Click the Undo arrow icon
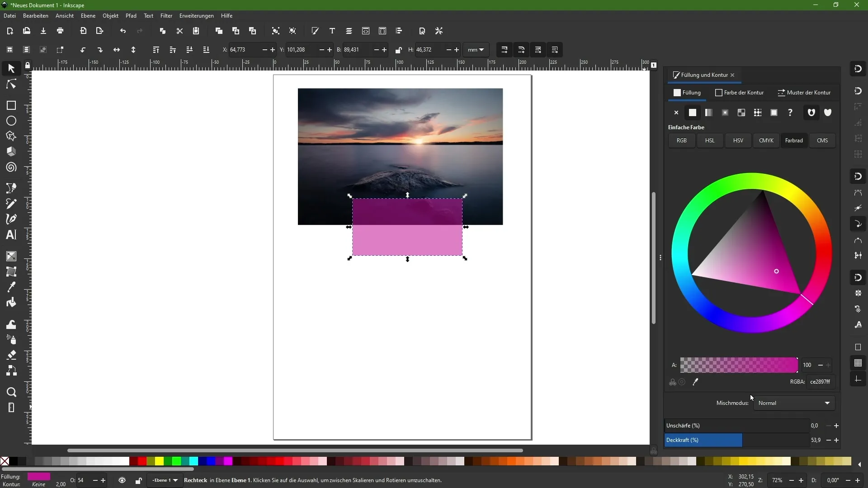Screen dimensions: 868x488 pyautogui.click(x=123, y=31)
